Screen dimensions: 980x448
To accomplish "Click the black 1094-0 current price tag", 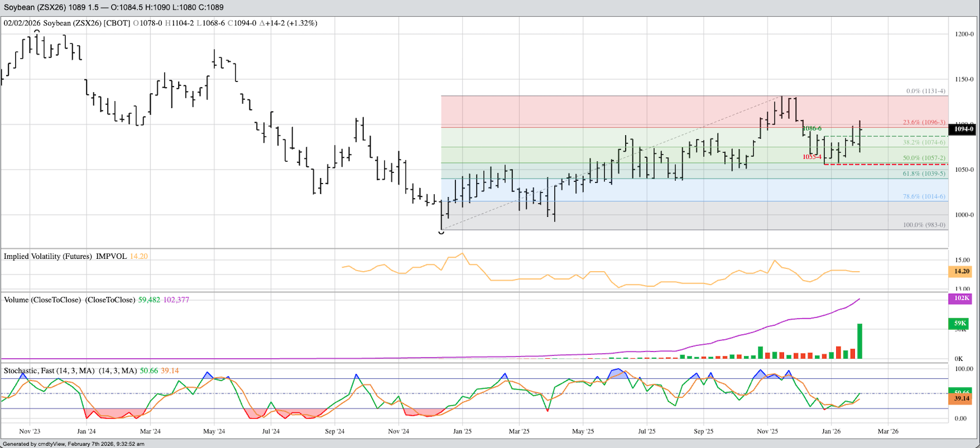I will tap(963, 129).
